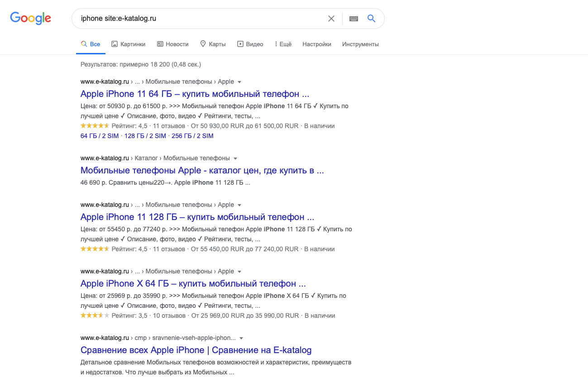Open the on-screen keyboard icon
Viewport: 588px width, 378px height.
(x=354, y=19)
